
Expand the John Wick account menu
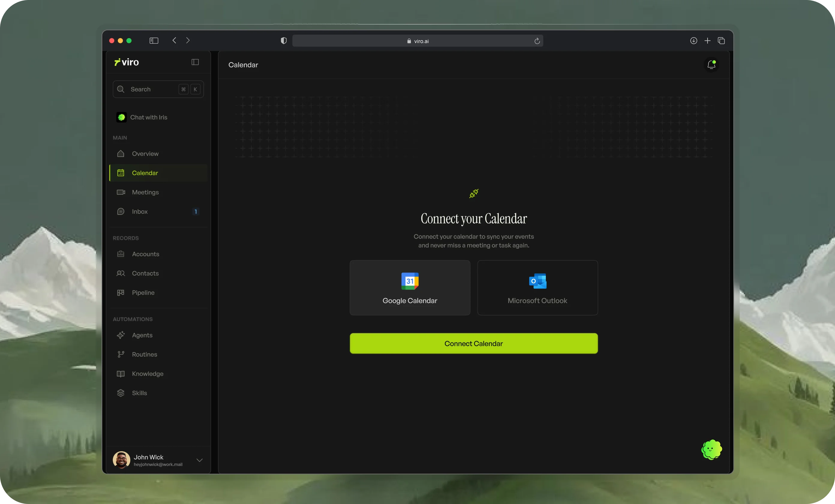(x=199, y=460)
